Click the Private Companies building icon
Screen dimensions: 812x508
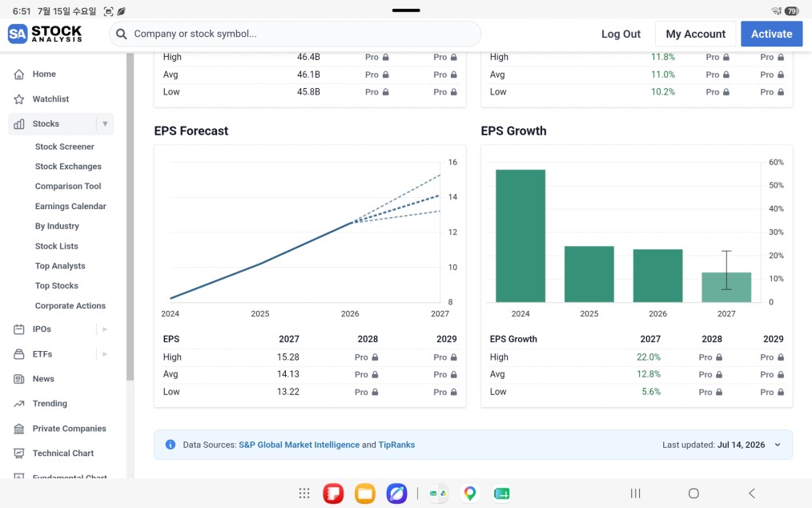(19, 429)
